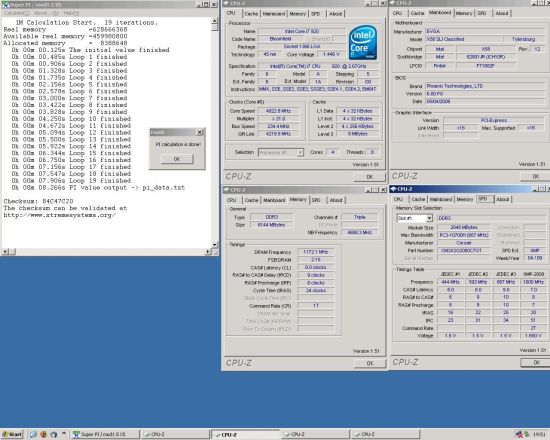Click the tray icon next to the clock

[526, 434]
